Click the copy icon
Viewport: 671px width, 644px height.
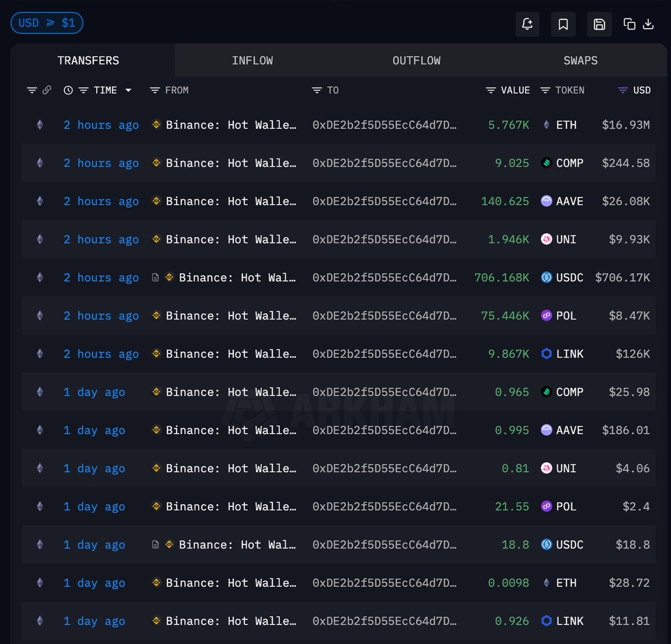(x=629, y=24)
